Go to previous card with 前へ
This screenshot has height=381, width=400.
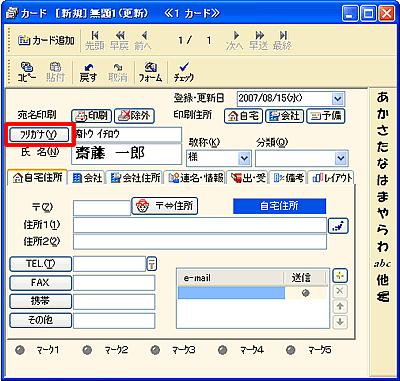pyautogui.click(x=143, y=41)
